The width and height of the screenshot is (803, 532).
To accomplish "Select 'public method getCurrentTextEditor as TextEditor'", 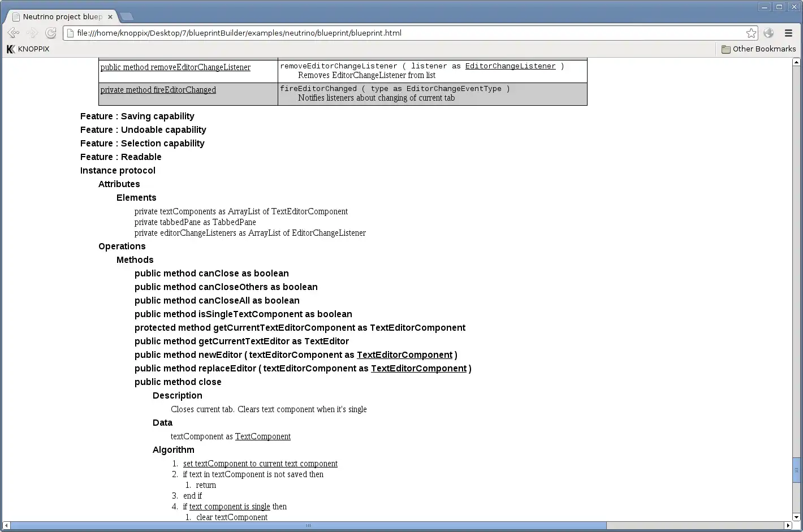I will point(241,341).
